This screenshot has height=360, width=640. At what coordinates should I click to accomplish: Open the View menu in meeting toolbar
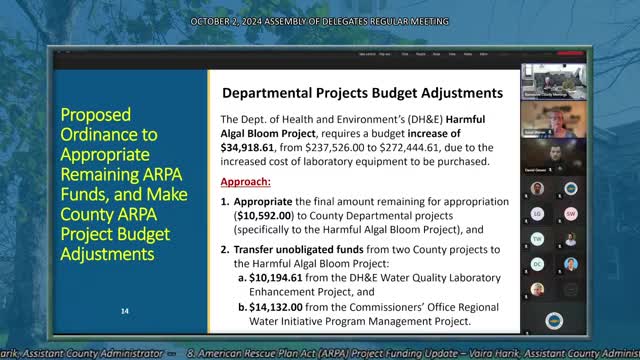pos(452,54)
